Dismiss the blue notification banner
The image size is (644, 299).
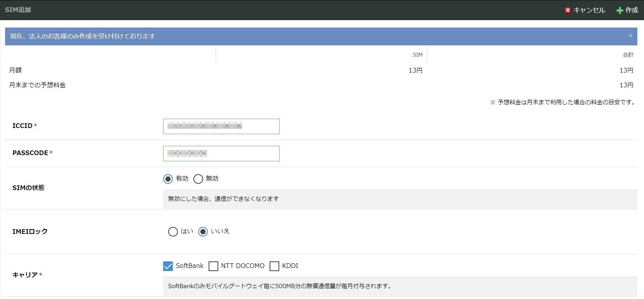630,36
